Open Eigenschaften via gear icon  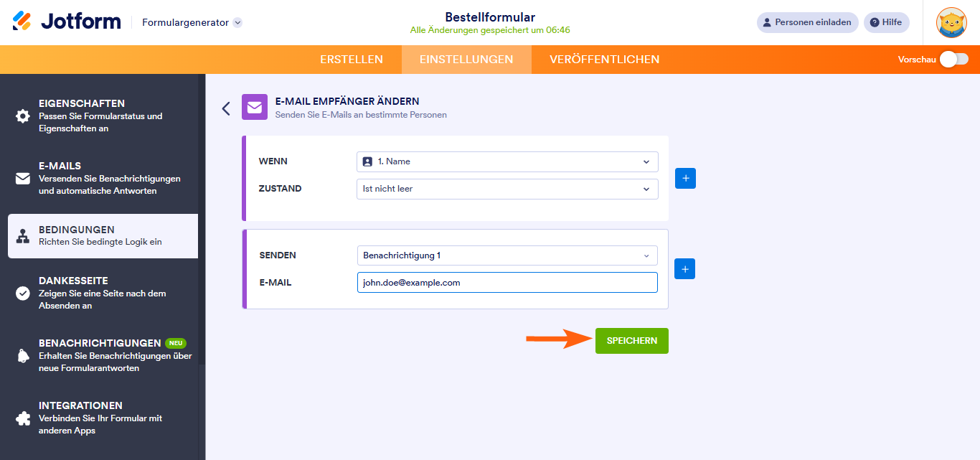(x=23, y=116)
